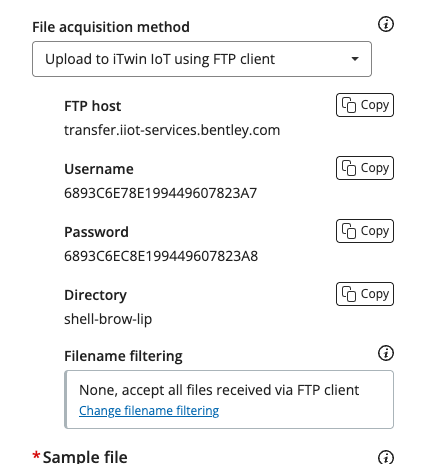The height and width of the screenshot is (464, 421).
Task: Copy the Password value
Action: (x=365, y=231)
